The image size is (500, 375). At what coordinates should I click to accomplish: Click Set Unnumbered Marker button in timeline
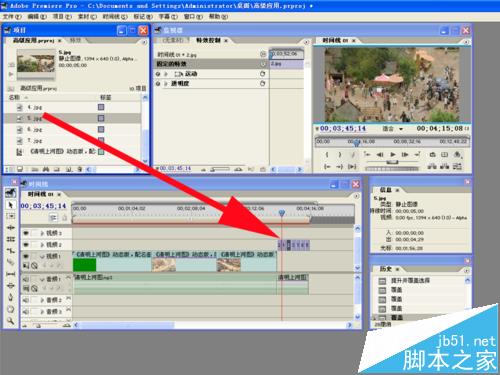pyautogui.click(x=65, y=218)
